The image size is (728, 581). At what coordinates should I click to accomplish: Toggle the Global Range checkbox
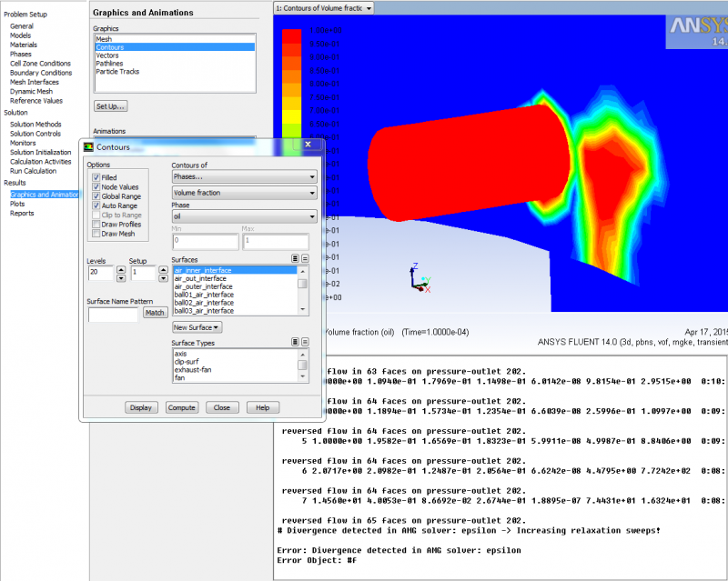pyautogui.click(x=96, y=195)
